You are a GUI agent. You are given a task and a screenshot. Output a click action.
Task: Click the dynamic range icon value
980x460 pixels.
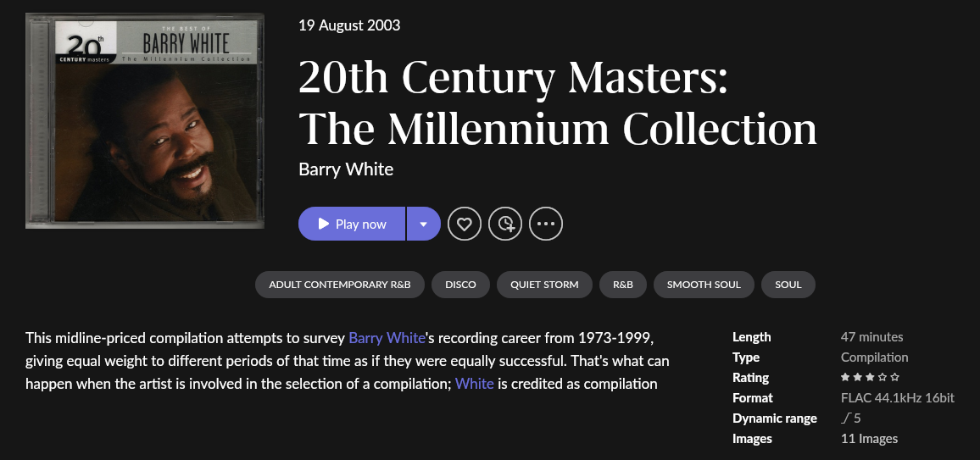tap(851, 418)
